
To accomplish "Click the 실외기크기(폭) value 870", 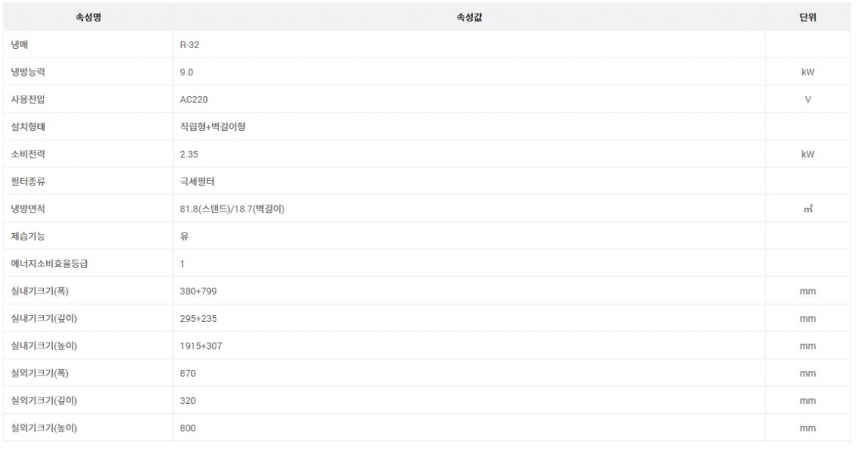I will (x=188, y=373).
